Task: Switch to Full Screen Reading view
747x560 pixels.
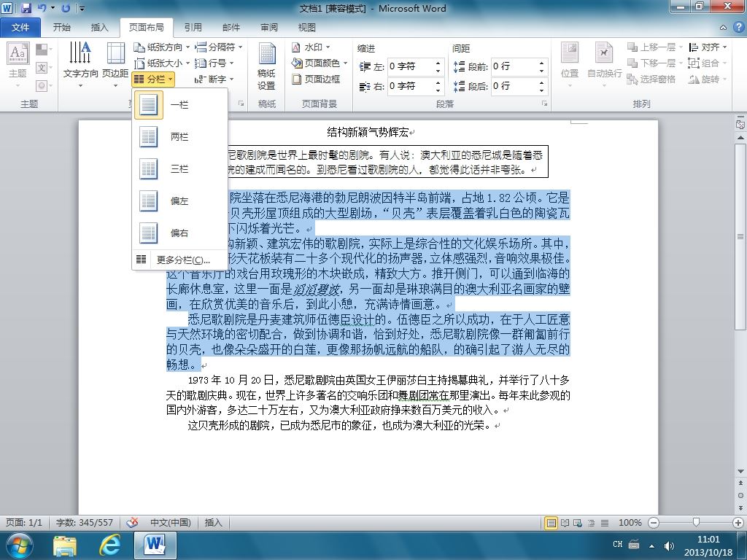Action: (565, 523)
